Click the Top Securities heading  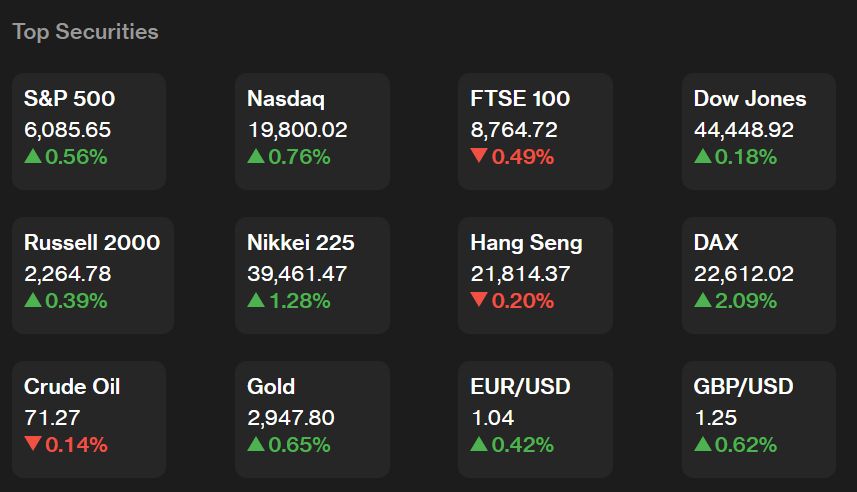(x=85, y=32)
